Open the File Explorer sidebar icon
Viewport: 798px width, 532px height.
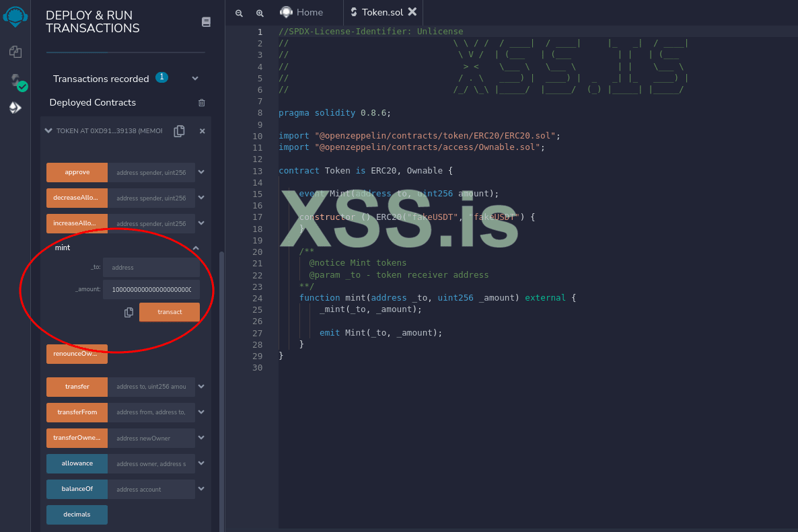pos(15,52)
